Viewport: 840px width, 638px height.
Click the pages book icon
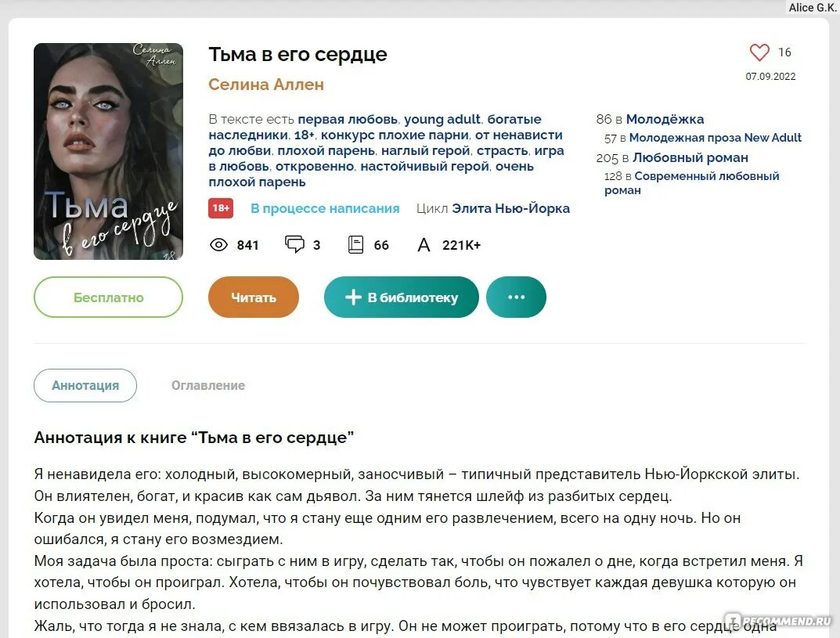tap(355, 245)
